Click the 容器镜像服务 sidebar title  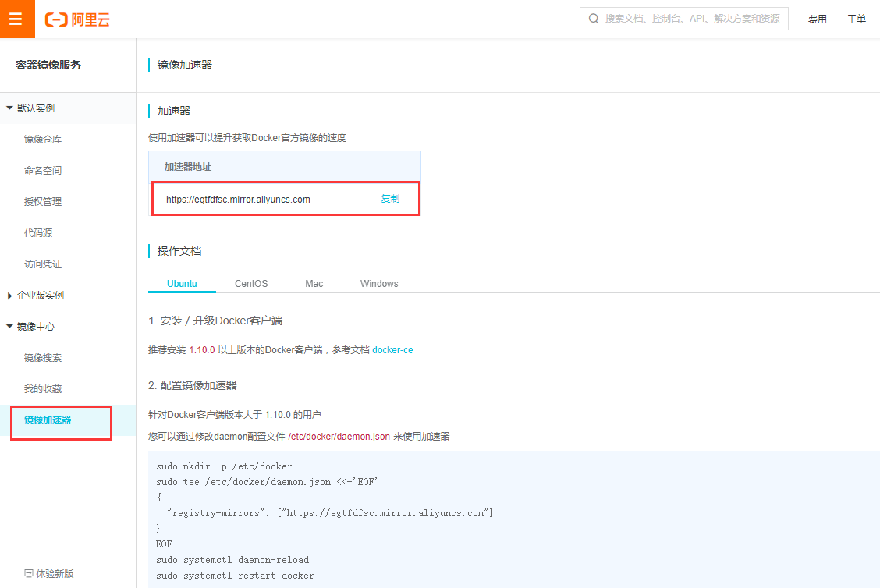point(48,65)
